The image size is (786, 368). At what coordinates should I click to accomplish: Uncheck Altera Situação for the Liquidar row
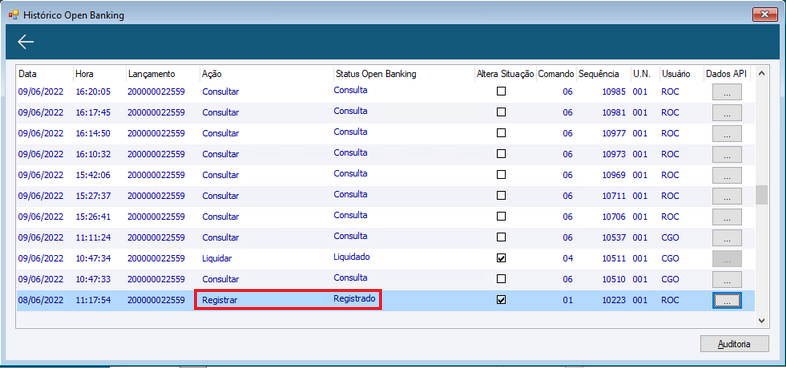pyautogui.click(x=501, y=258)
